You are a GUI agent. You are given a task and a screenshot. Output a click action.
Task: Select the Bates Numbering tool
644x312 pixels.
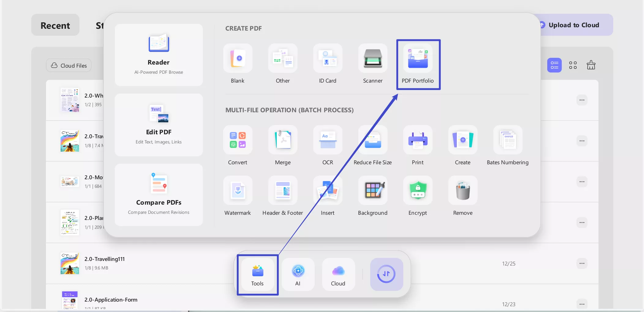[x=507, y=144]
